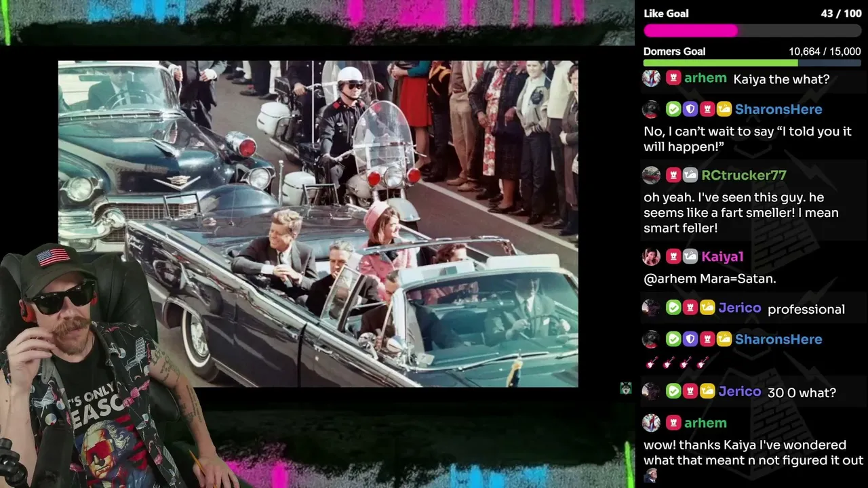The width and height of the screenshot is (868, 488).
Task: Click the "Domers Goal" label
Action: coord(675,52)
